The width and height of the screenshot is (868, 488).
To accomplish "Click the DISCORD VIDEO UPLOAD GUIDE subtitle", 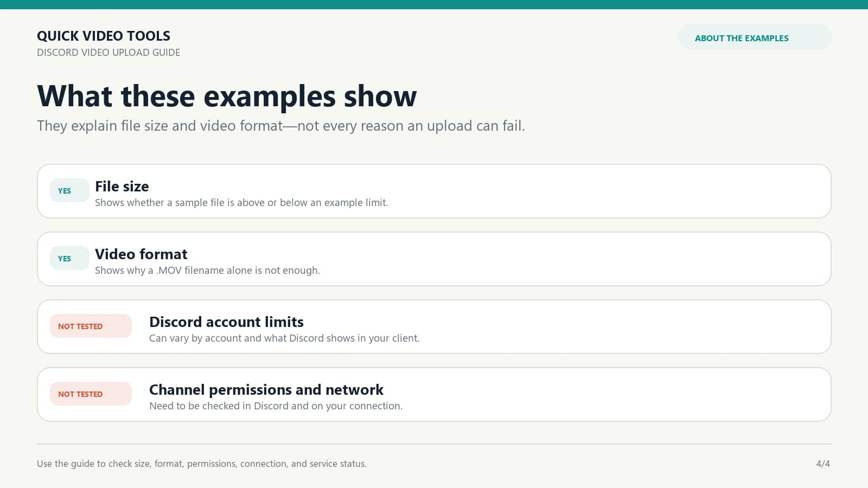I will (108, 53).
